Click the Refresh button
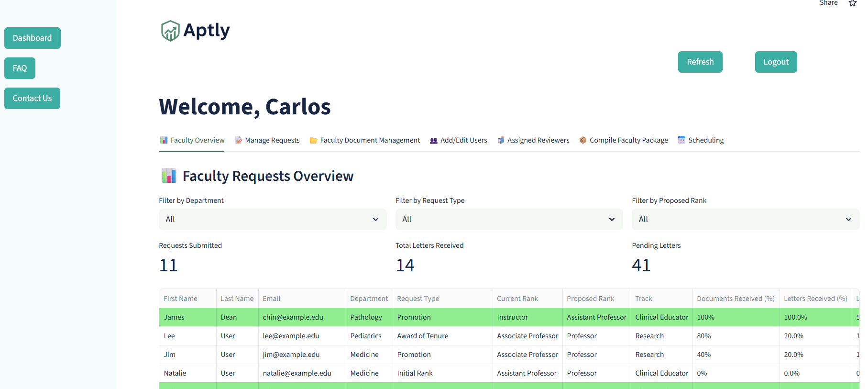This screenshot has width=868, height=389. (700, 62)
